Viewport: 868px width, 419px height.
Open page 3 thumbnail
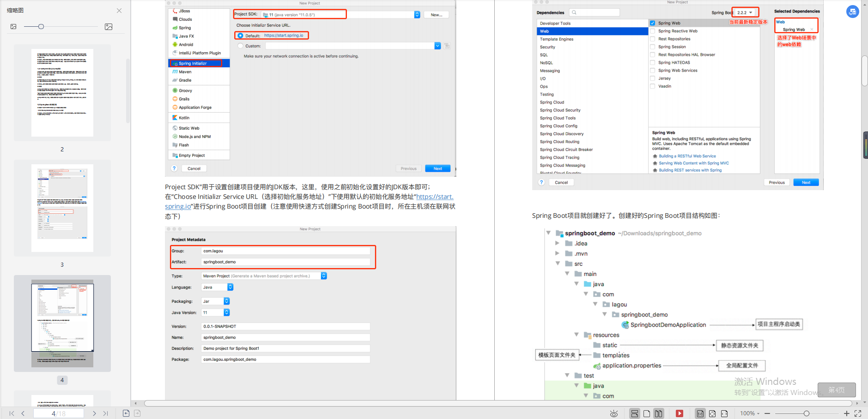click(x=62, y=208)
